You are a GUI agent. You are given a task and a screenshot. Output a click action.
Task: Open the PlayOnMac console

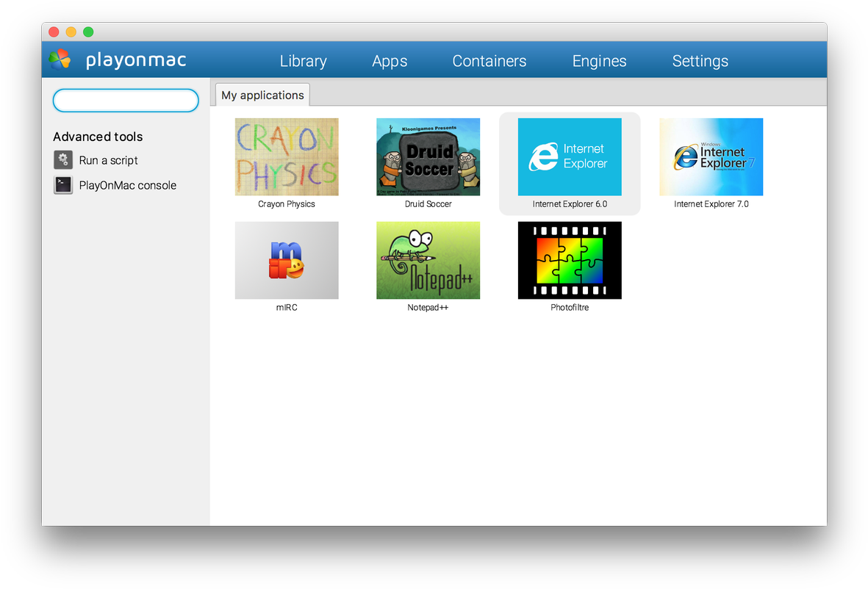click(128, 186)
